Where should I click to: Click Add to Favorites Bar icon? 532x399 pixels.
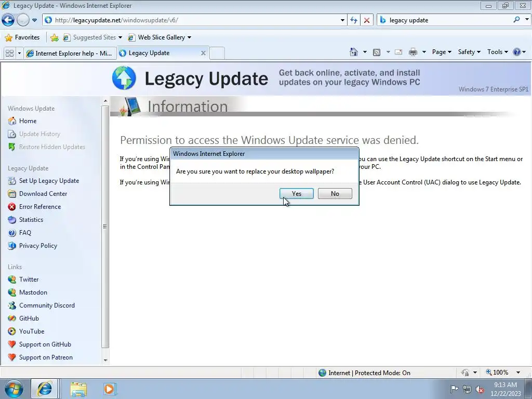coord(54,37)
